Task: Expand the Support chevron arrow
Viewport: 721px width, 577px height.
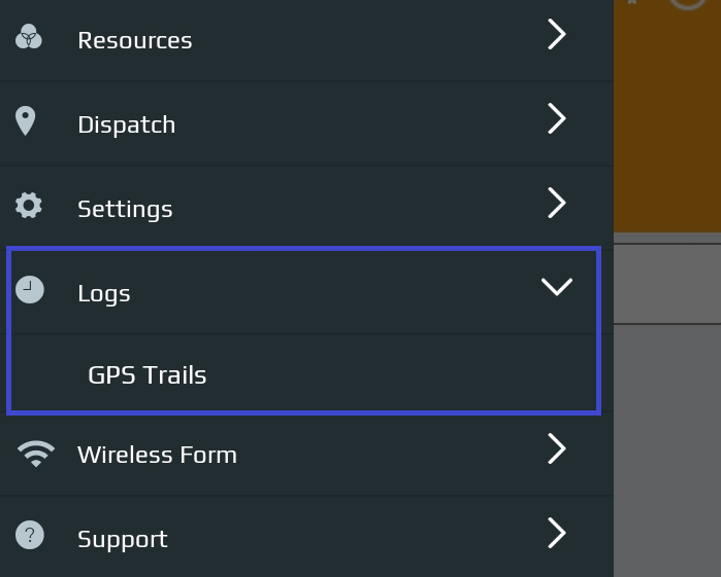Action: (556, 533)
